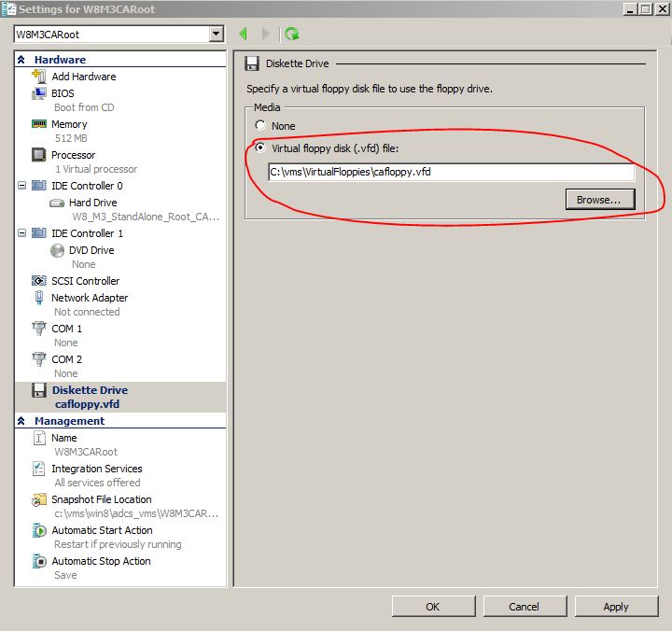Open the W8M3CARoot virtual machine dropdown
The width and height of the screenshot is (672, 631).
pos(217,34)
